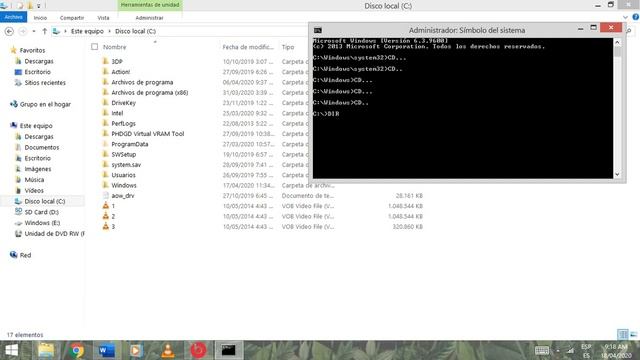The image size is (640, 360).
Task: Open Windows (E:) drive in sidebar
Action: [x=42, y=223]
